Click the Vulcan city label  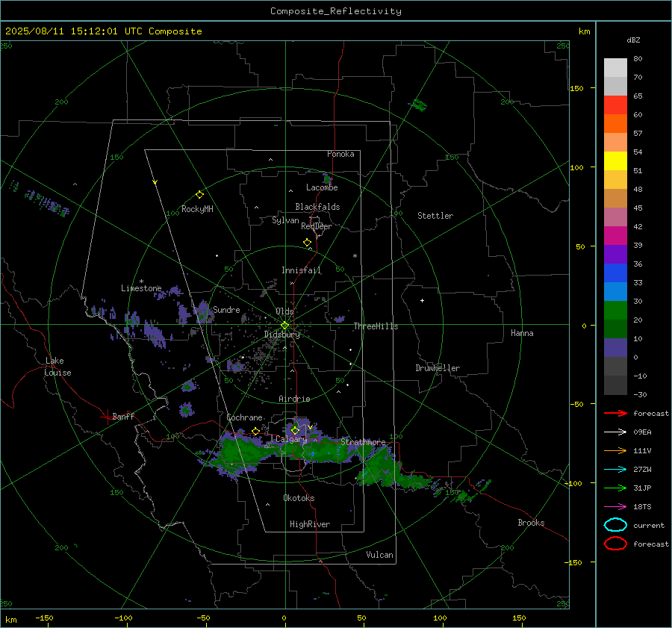point(380,555)
